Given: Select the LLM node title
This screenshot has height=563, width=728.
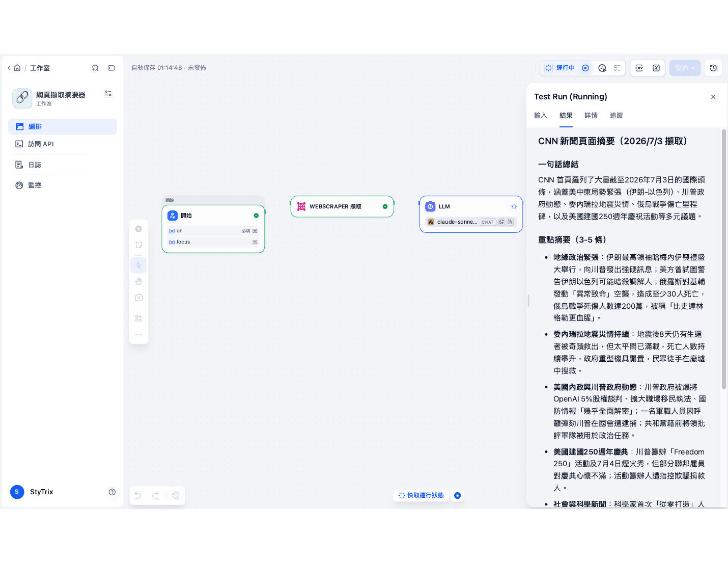Looking at the screenshot, I should [444, 206].
